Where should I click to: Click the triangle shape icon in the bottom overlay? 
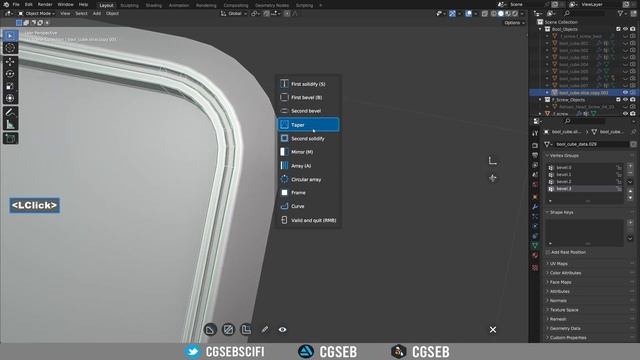click(210, 329)
